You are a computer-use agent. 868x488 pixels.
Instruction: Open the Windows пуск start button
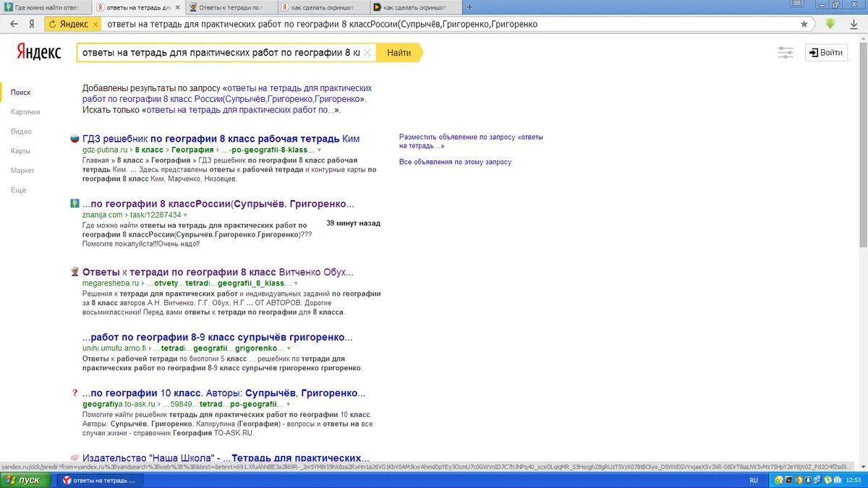pos(27,480)
